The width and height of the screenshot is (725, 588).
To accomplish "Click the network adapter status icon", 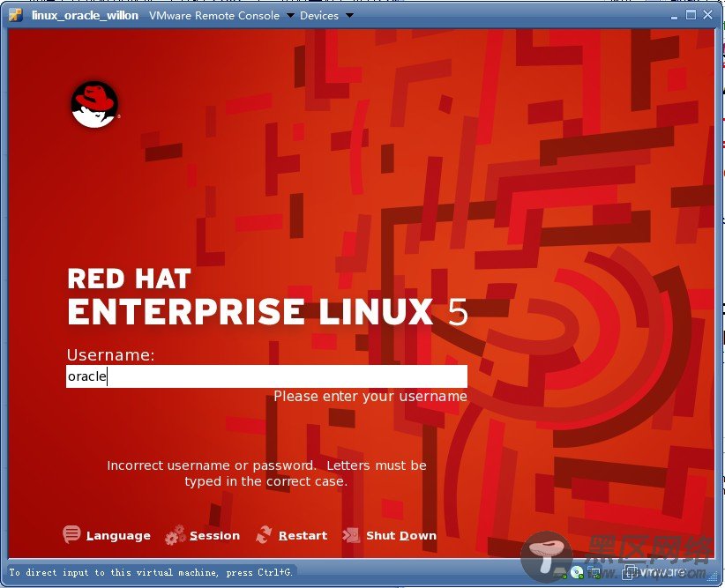I will click(594, 572).
